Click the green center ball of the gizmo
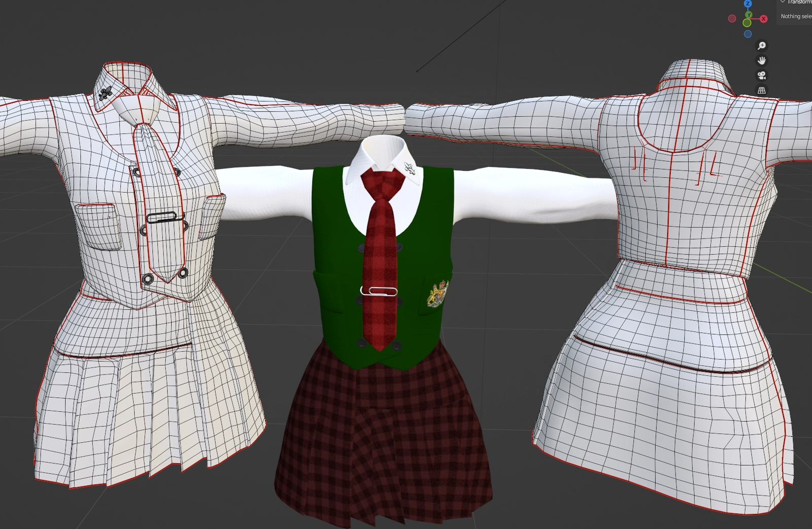The width and height of the screenshot is (812, 529). (747, 23)
